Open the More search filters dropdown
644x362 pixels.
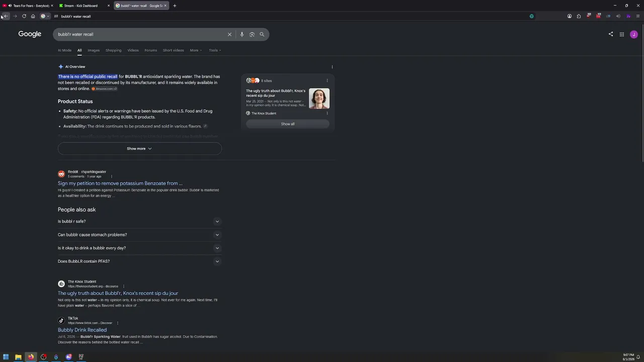(196, 50)
